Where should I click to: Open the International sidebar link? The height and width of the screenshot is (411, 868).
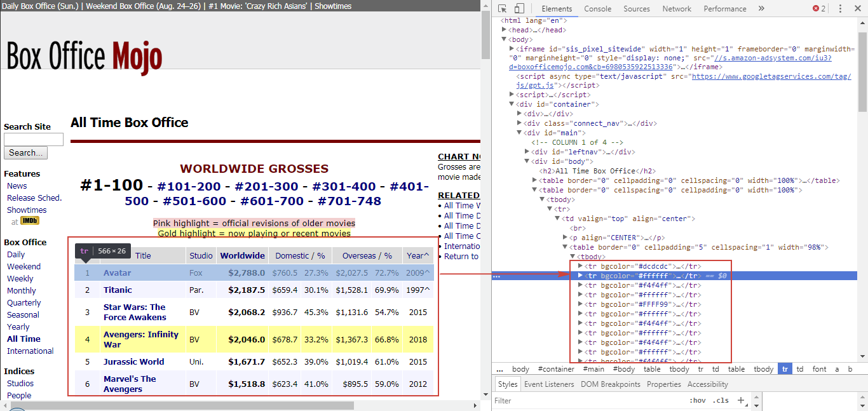point(31,351)
